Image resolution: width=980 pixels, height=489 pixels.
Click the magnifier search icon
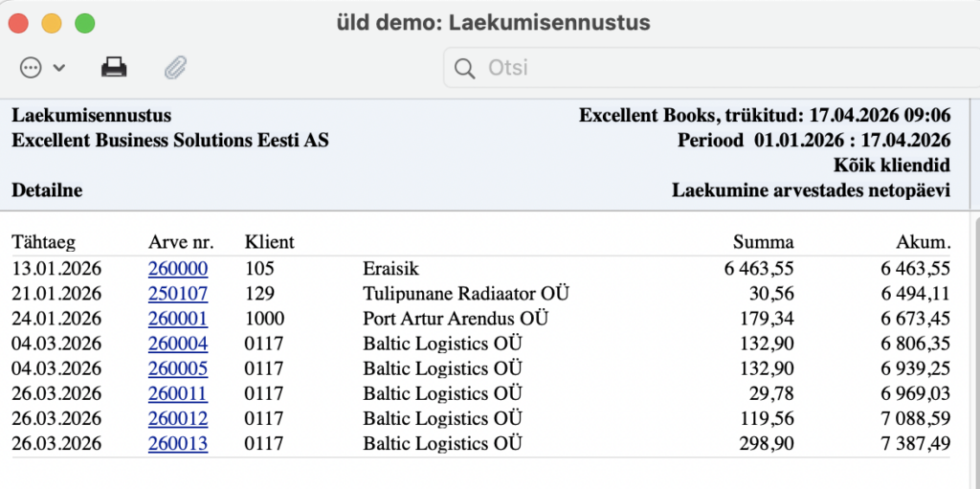coord(465,68)
